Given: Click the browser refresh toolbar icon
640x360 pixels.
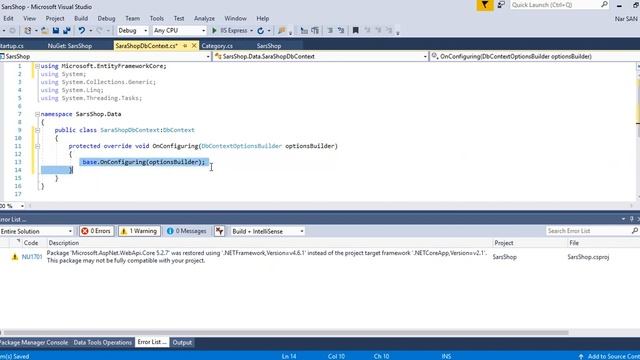Looking at the screenshot, I should tap(260, 31).
